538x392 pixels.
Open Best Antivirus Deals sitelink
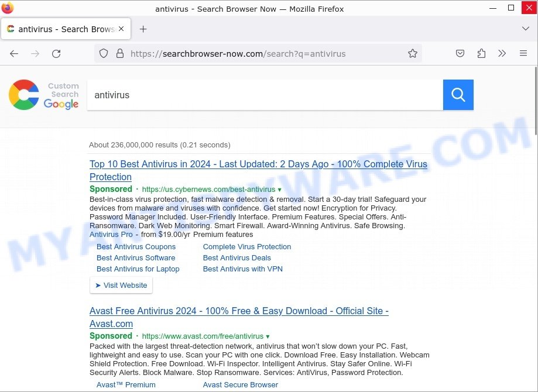coord(237,257)
